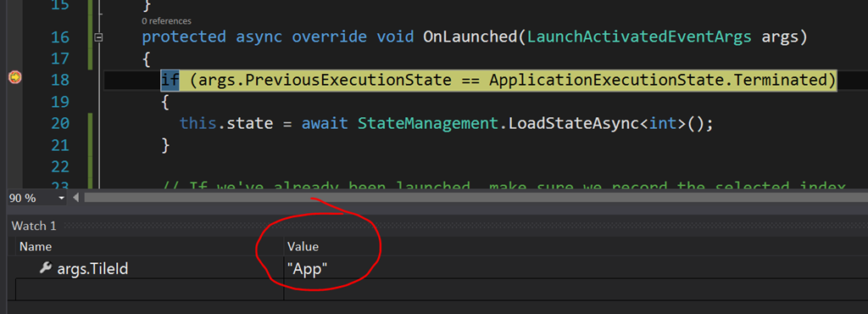This screenshot has width=868, height=314.
Task: Click the empty watch name input row
Action: [x=149, y=289]
